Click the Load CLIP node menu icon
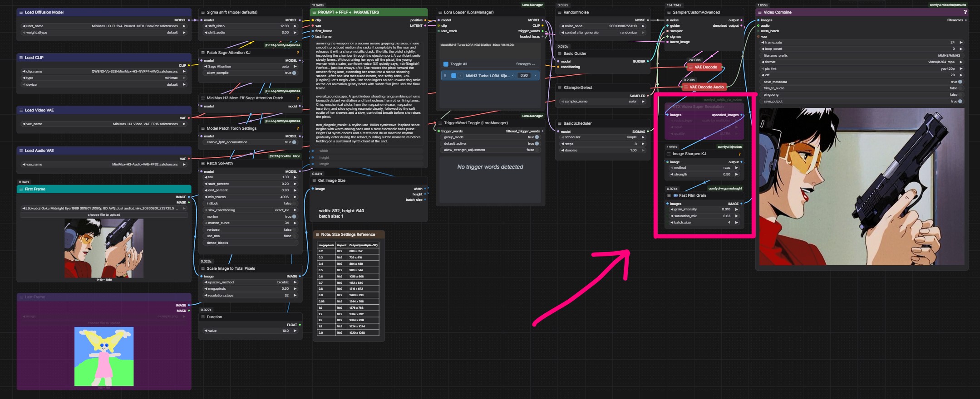The image size is (980, 399). pyautogui.click(x=21, y=58)
